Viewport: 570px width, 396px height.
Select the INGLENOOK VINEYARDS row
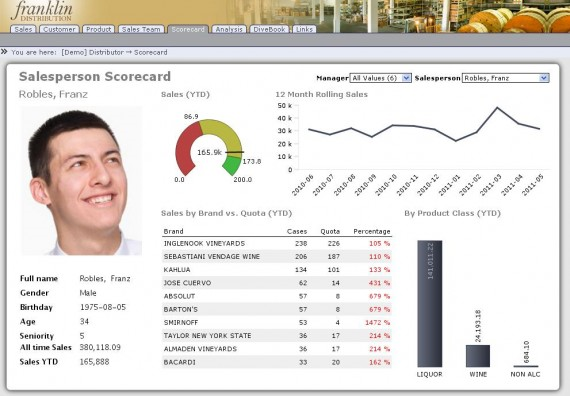277,243
